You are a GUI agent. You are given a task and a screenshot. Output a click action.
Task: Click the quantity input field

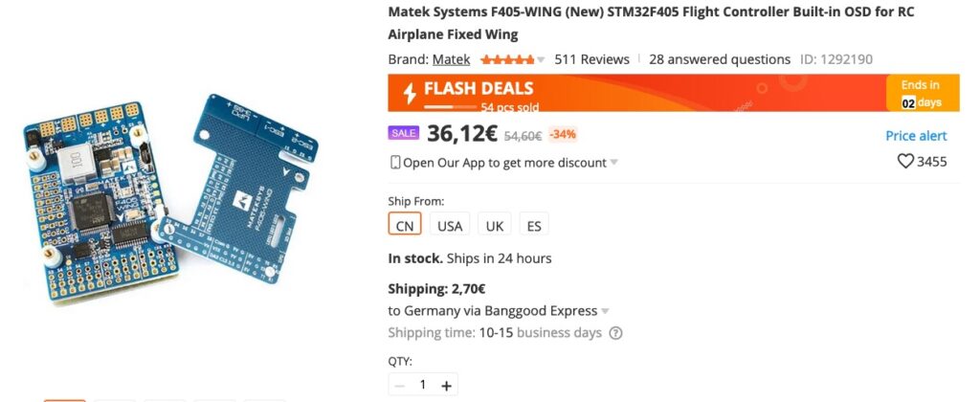coord(423,385)
